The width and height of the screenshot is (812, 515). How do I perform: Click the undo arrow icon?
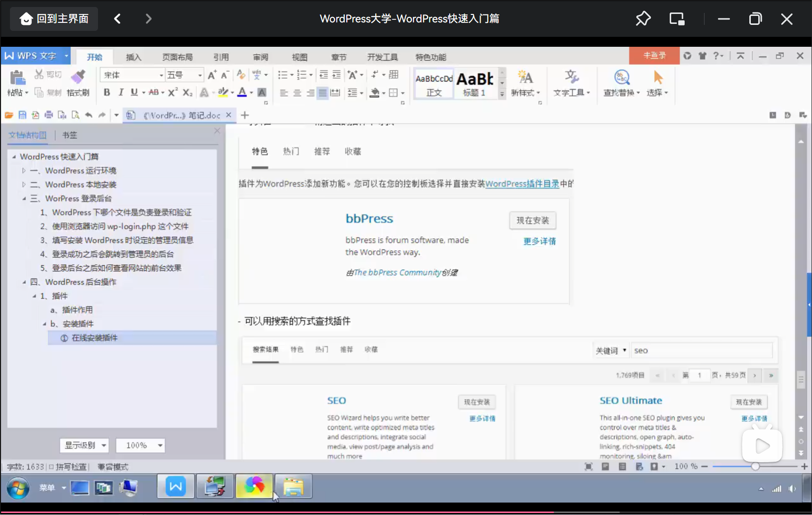tap(89, 115)
